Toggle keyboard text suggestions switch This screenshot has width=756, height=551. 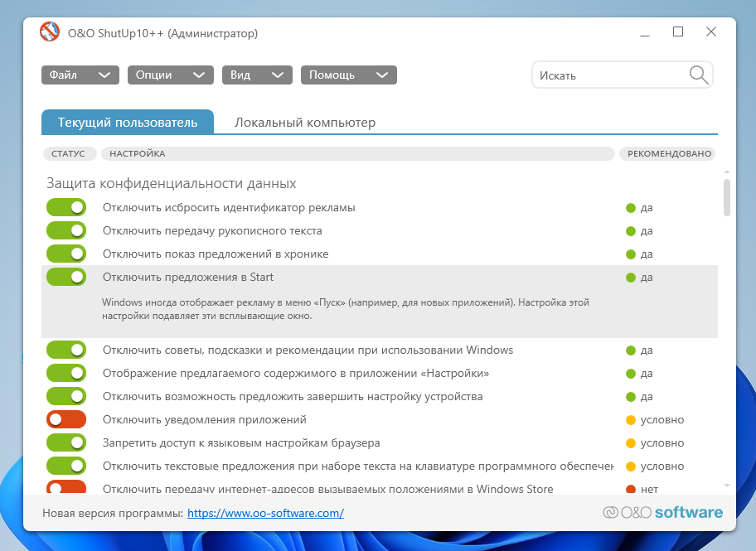point(66,466)
